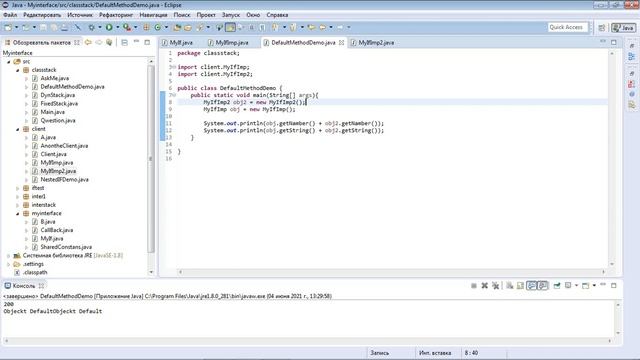640x360 pixels.
Task: Click the Print icon in toolbar
Action: tap(64, 27)
